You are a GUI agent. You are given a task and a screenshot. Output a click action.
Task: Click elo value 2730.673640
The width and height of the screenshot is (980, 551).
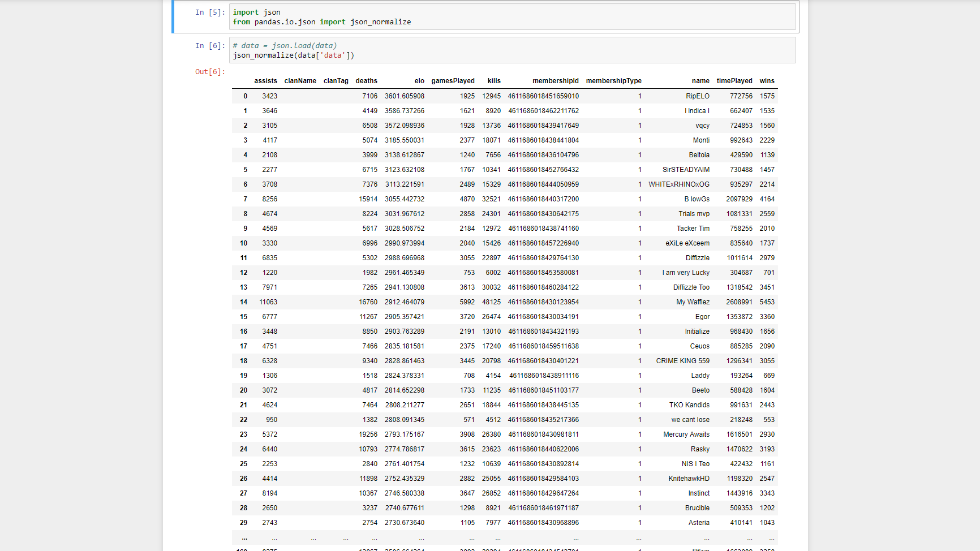(x=405, y=523)
